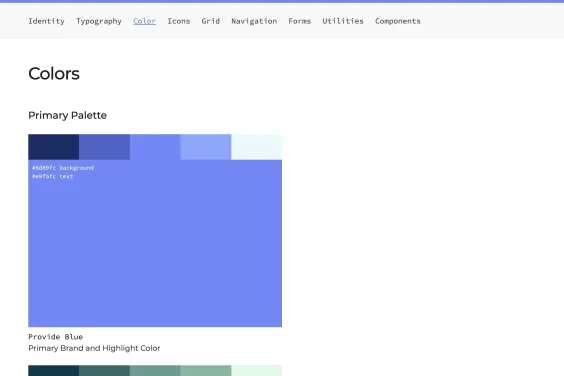
Task: Click the 'Primary Palette' heading
Action: point(68,115)
